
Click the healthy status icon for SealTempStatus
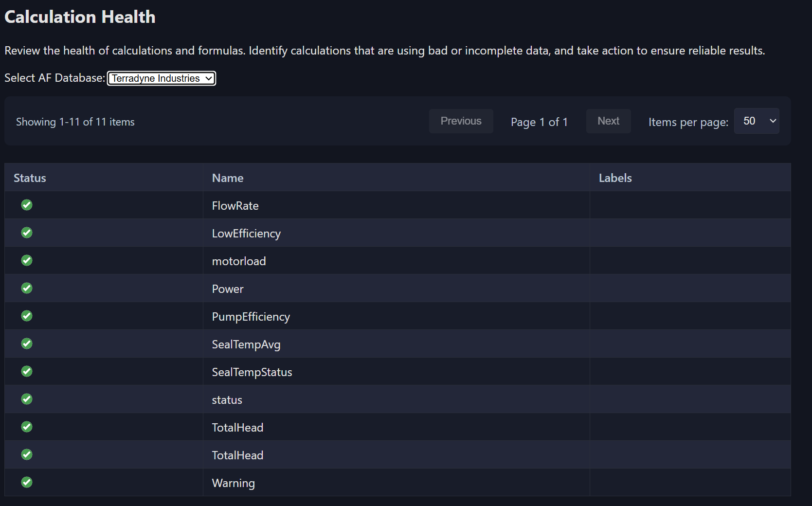pyautogui.click(x=27, y=371)
